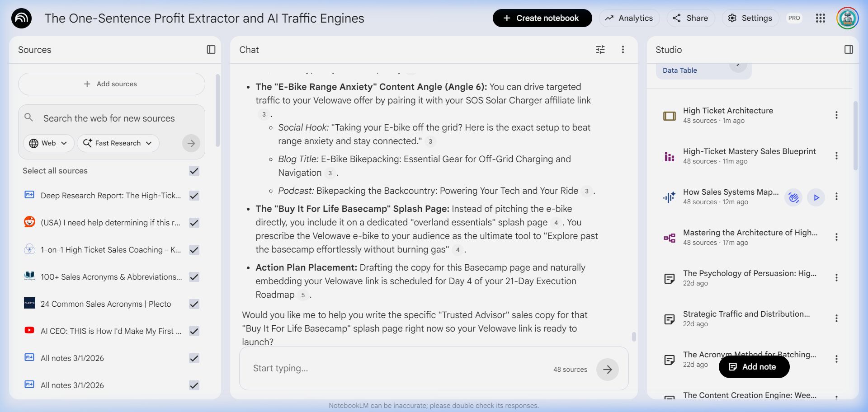
Task: Expand the Fast Research dropdown
Action: point(118,143)
